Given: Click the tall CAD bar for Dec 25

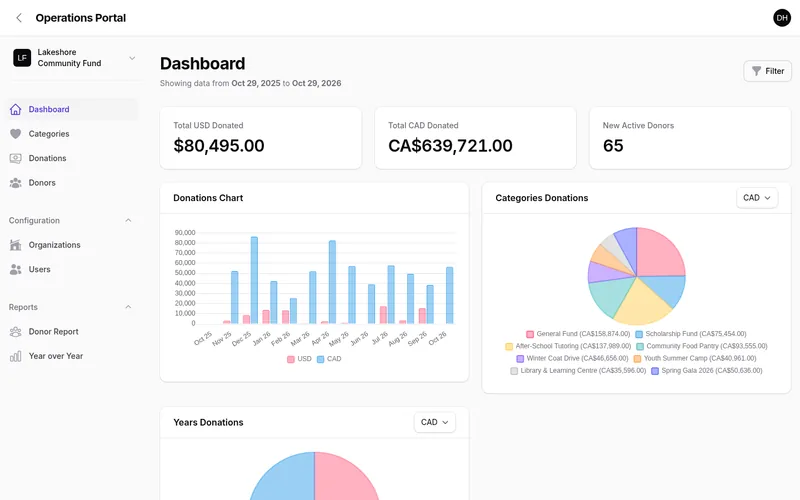Looking at the screenshot, I should pos(254,280).
